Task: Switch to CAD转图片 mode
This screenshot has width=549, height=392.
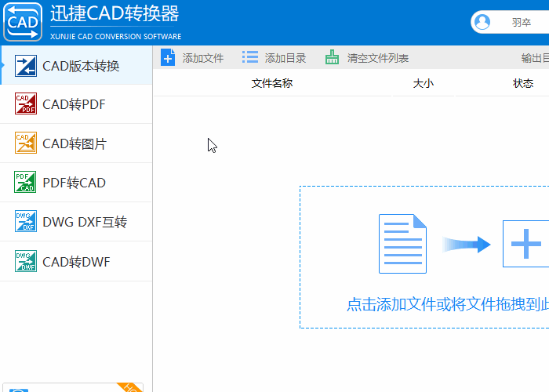Action: point(76,143)
